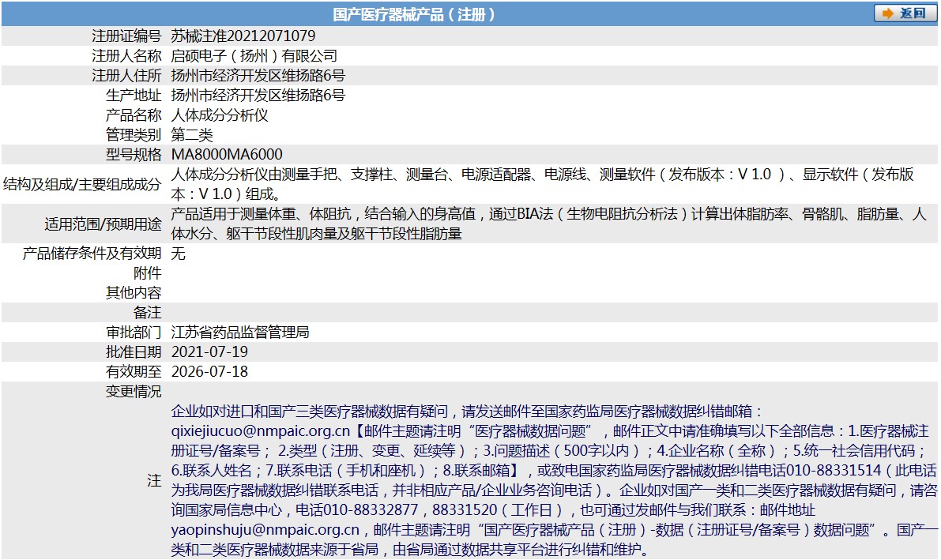Image resolution: width=941 pixels, height=560 pixels.
Task: Click the 注册人名称 label
Action: point(126,56)
